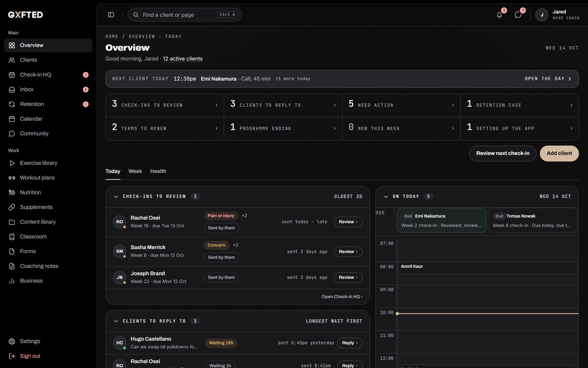Open Check-in HQ in the sidebar
Image resolution: width=588 pixels, height=368 pixels.
48,75
